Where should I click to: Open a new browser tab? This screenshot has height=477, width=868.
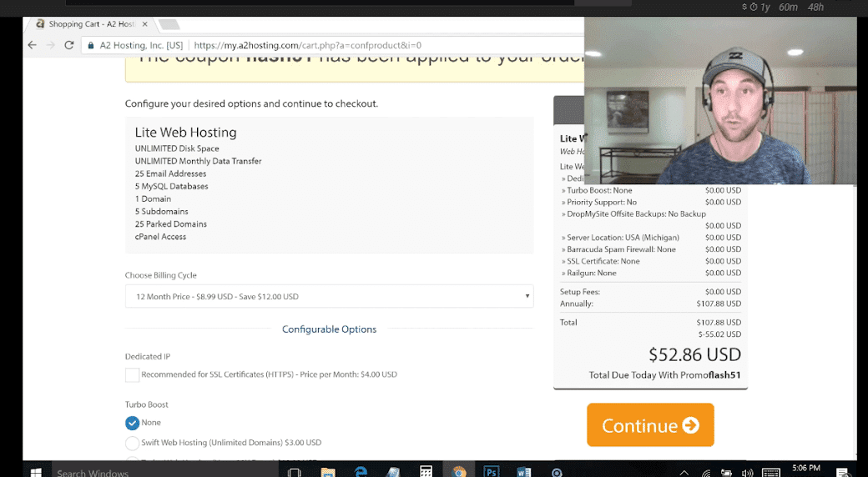click(x=169, y=24)
